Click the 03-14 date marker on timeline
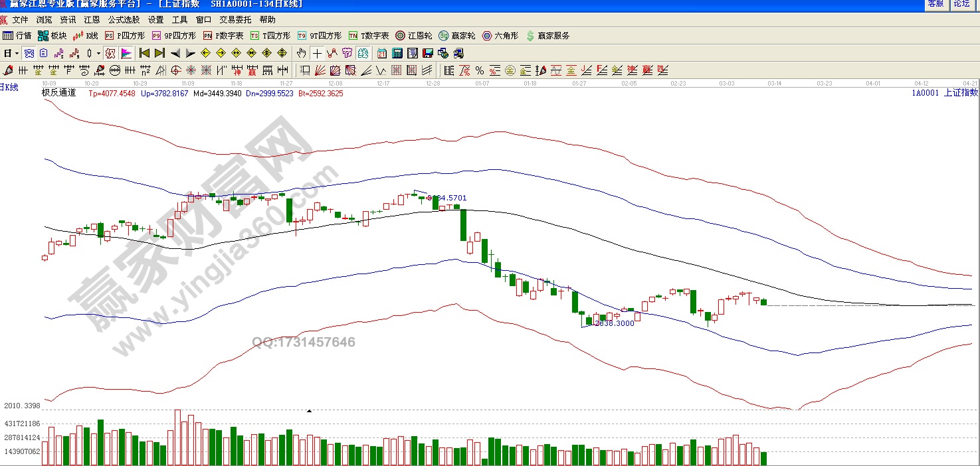Viewport: 980px width, 466px height. (x=775, y=84)
